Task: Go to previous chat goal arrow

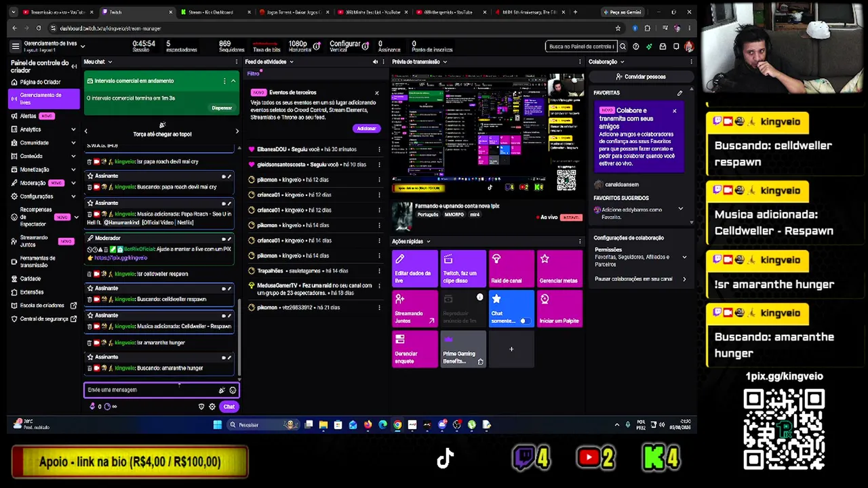Action: click(x=86, y=131)
